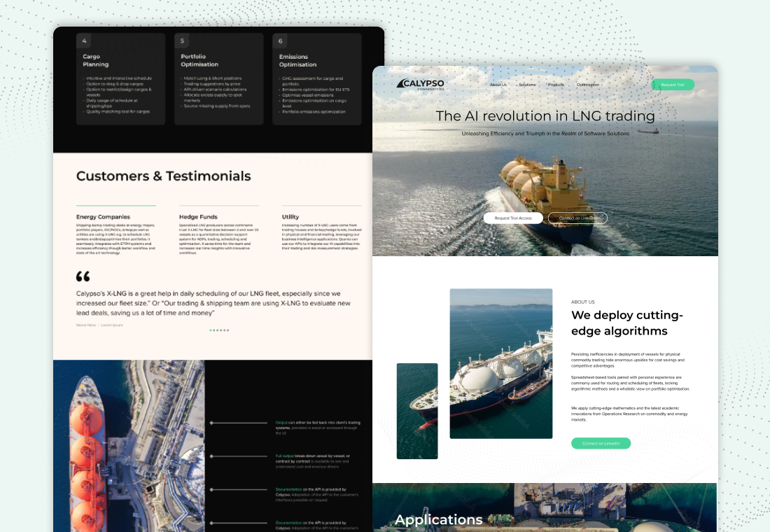770x532 pixels.
Task: Click the number 6 badge on Emissions Optimisation card
Action: [281, 41]
